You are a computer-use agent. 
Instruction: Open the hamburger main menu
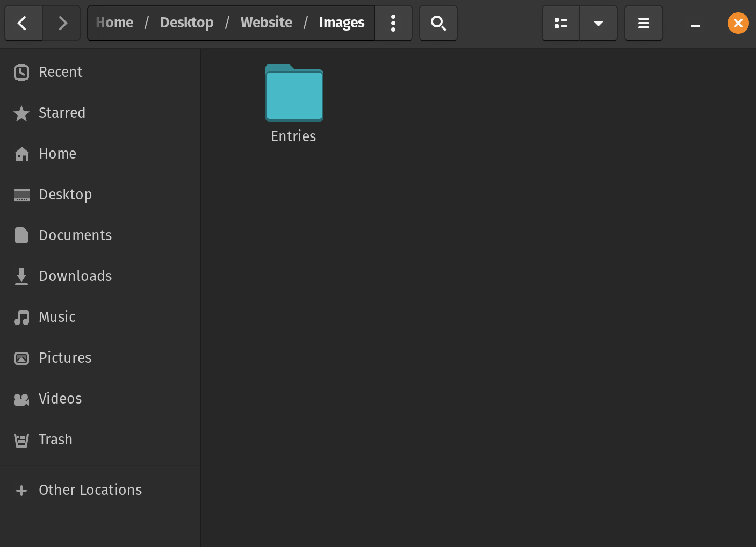coord(643,23)
